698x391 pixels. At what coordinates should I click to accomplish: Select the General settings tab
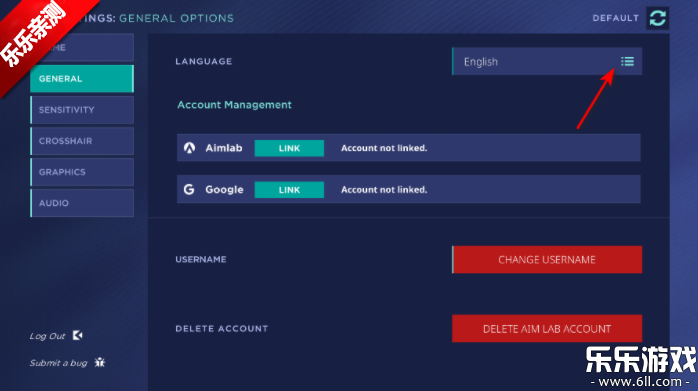[82, 79]
